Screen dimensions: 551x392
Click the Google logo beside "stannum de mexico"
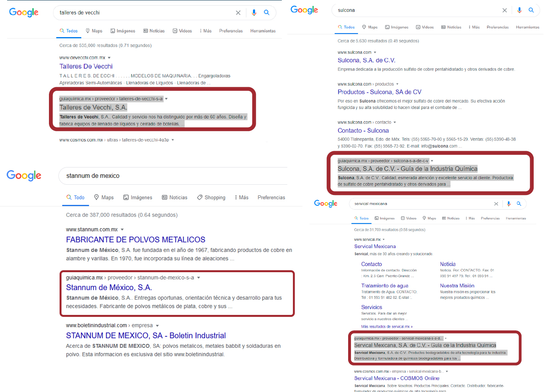coord(24,176)
